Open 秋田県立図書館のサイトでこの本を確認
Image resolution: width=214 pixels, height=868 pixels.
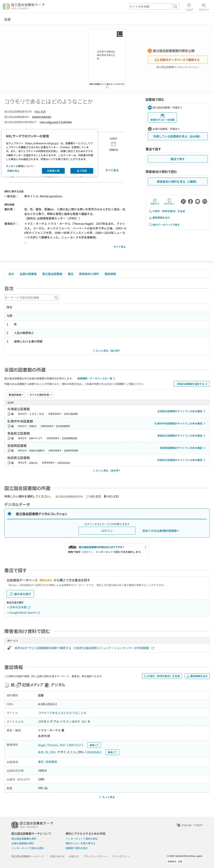pyautogui.click(x=181, y=460)
